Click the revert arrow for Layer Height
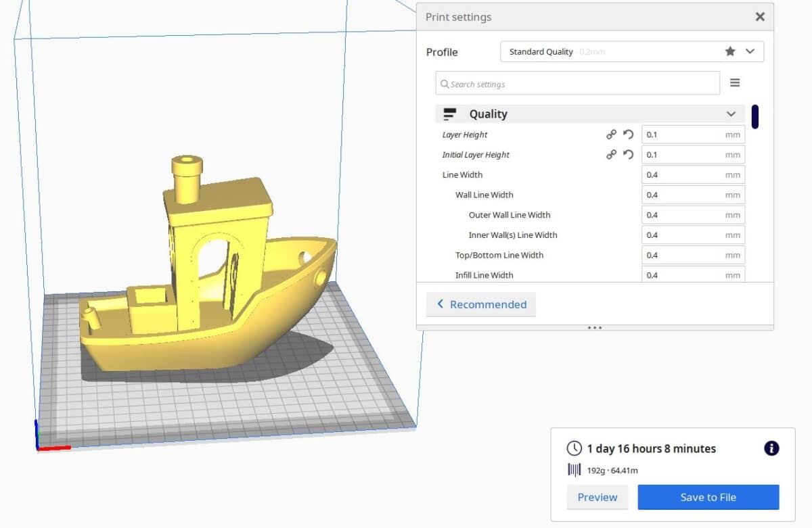Viewport: 812px width, 528px height. pos(627,134)
